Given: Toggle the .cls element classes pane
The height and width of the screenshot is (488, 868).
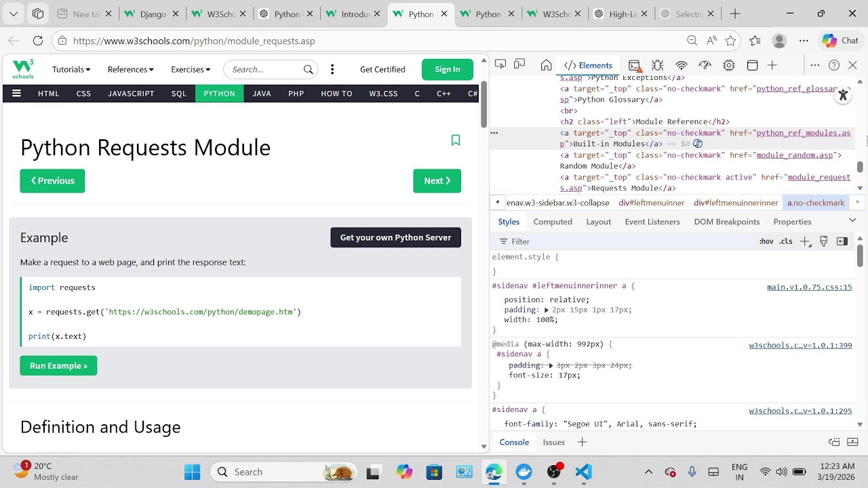Looking at the screenshot, I should click(x=785, y=241).
